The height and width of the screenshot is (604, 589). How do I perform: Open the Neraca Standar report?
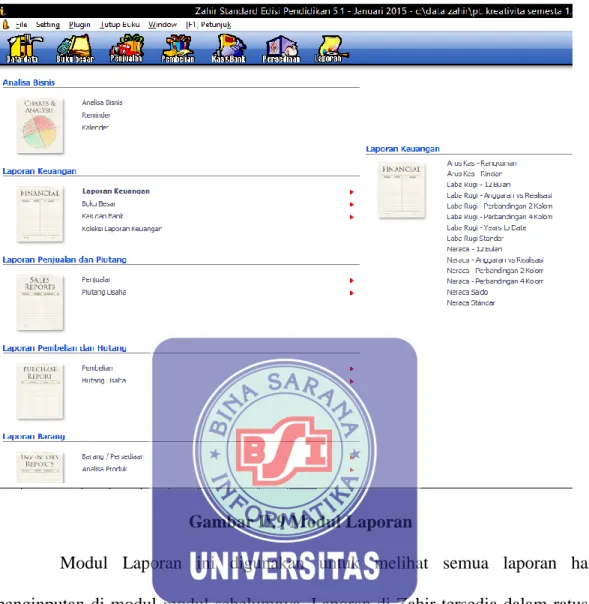click(471, 303)
